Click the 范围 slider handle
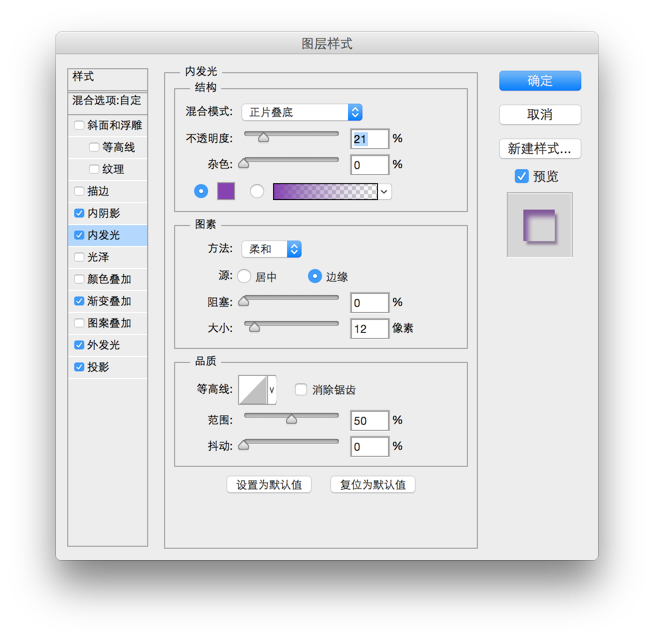Screen dimensions: 654x640 [291, 419]
